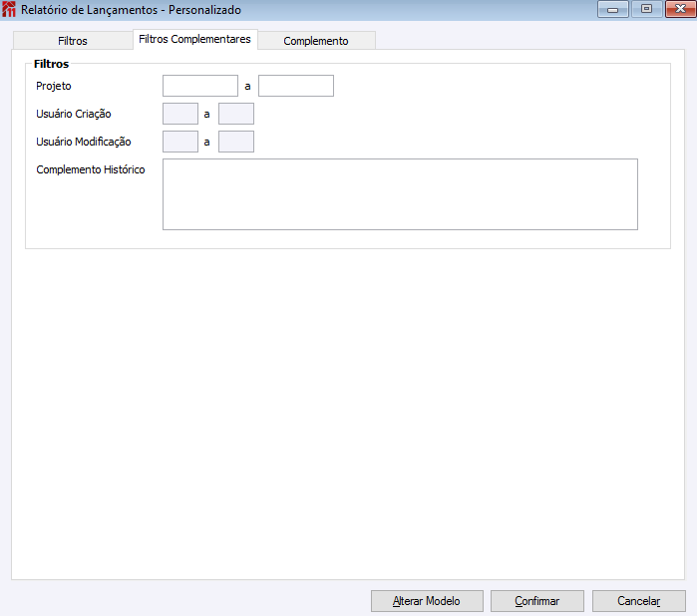Click the first Projeto input field
The width and height of the screenshot is (697, 616).
(200, 86)
